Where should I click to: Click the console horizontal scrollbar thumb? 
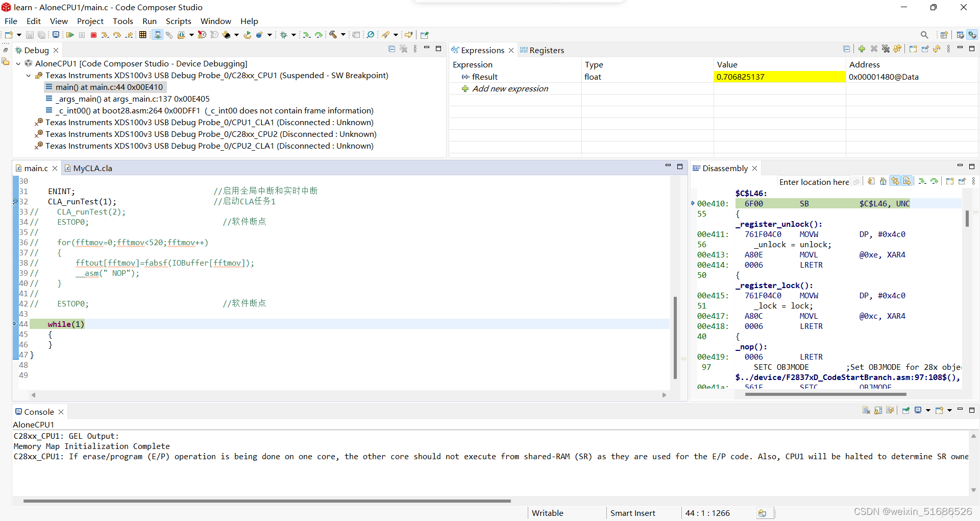(267, 501)
